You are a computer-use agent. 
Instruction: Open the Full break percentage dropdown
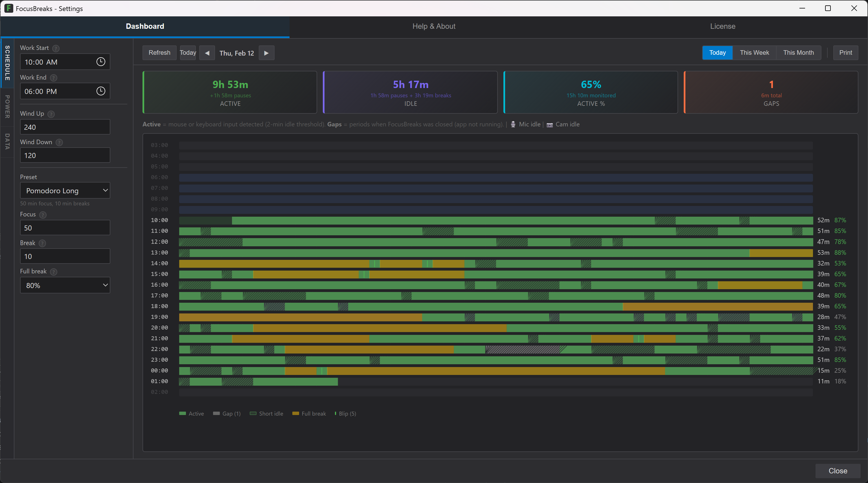(x=65, y=285)
